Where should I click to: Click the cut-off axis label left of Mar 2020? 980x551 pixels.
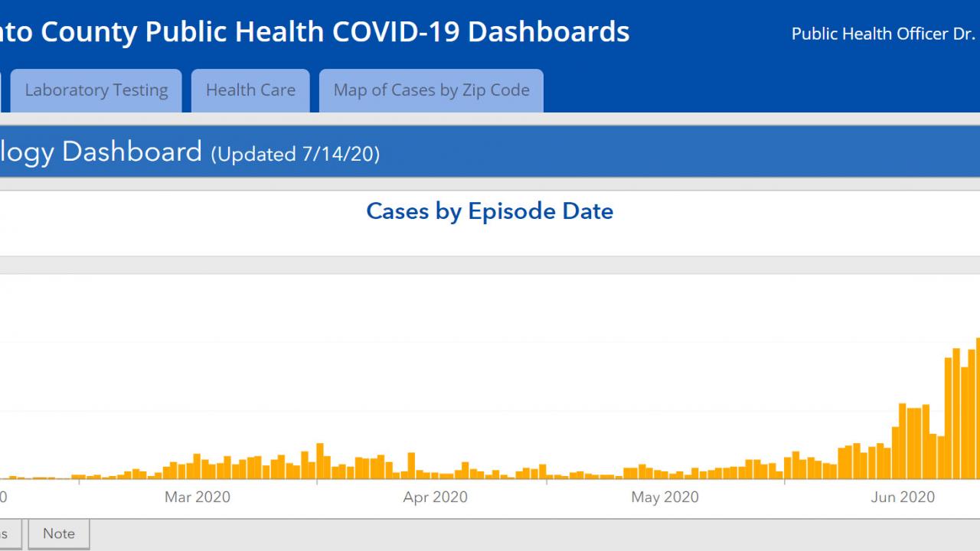click(x=2, y=497)
